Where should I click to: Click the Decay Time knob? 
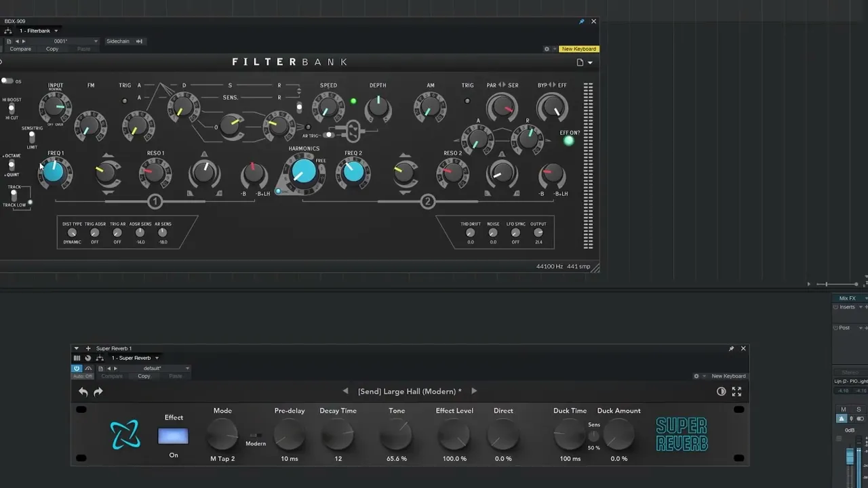click(338, 435)
